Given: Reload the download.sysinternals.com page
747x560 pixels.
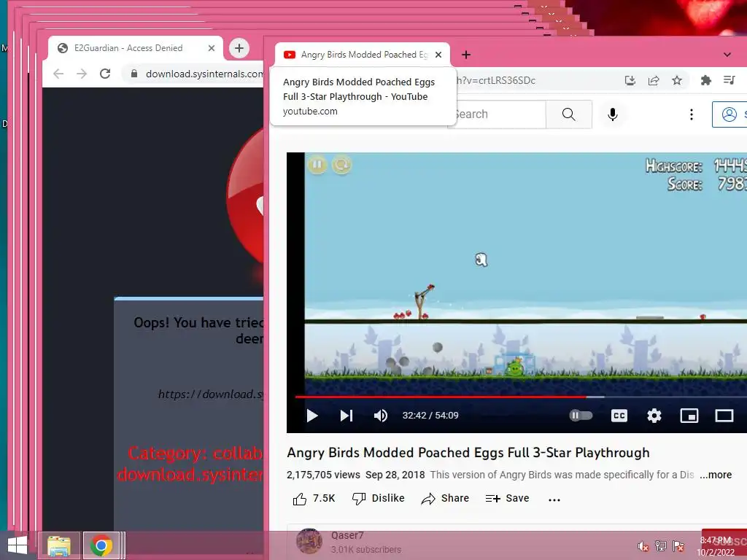Looking at the screenshot, I should 105,74.
